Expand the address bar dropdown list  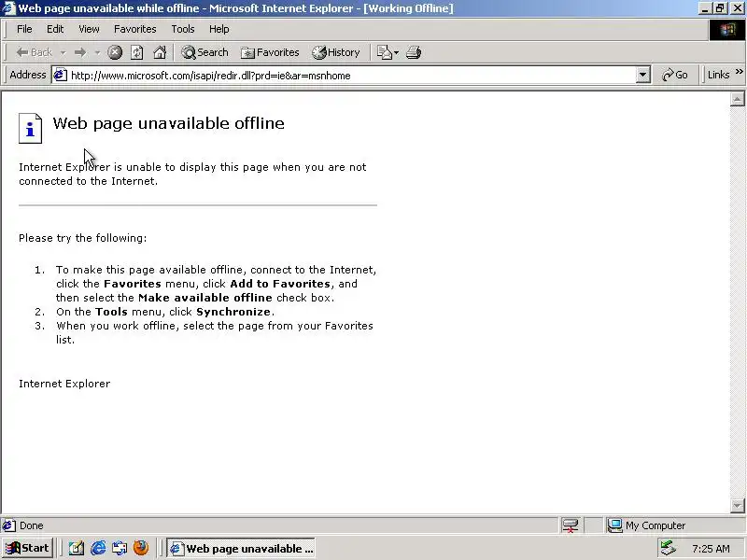pos(642,76)
